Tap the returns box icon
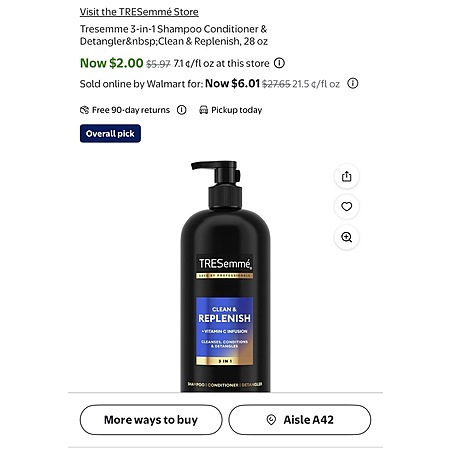 point(85,110)
